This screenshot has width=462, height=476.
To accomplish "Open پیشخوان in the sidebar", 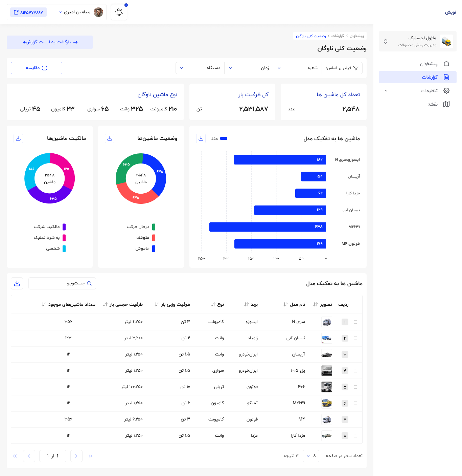I will pyautogui.click(x=418, y=64).
